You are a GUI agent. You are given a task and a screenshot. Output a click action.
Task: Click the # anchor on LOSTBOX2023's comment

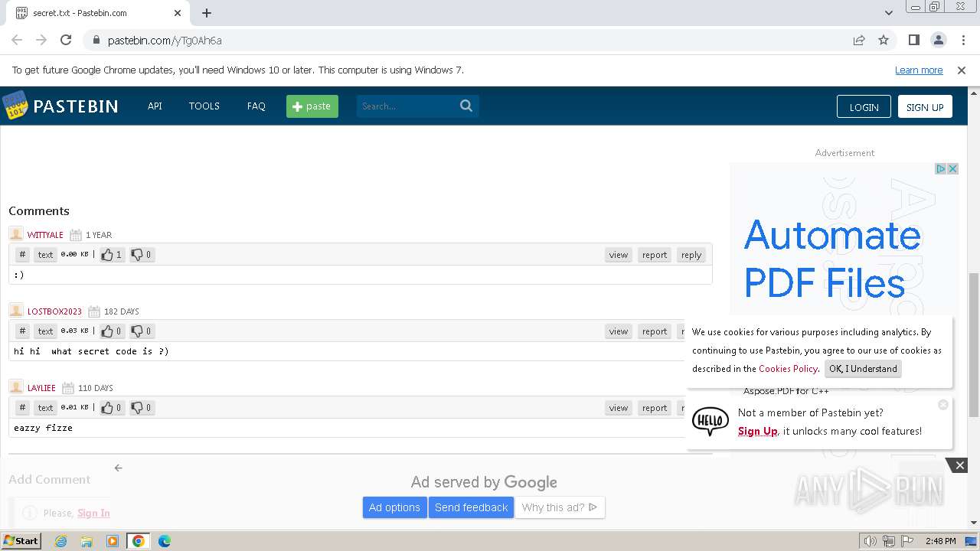coord(22,331)
